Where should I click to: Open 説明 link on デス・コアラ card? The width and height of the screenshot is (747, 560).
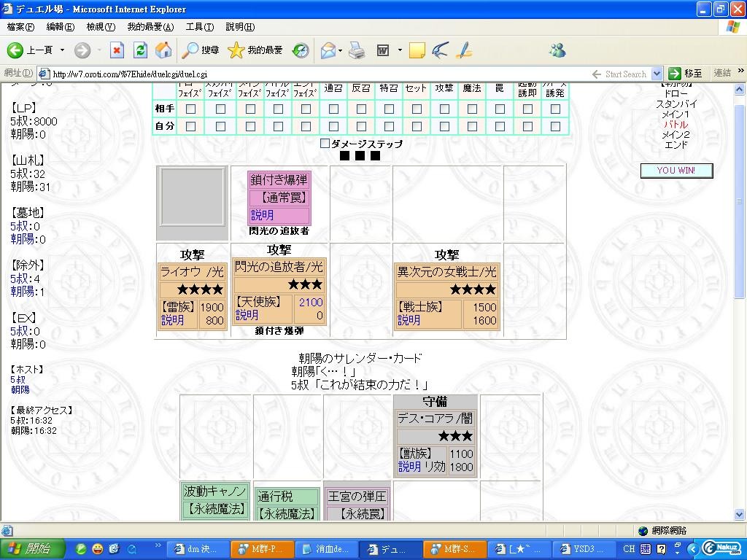pos(409,467)
